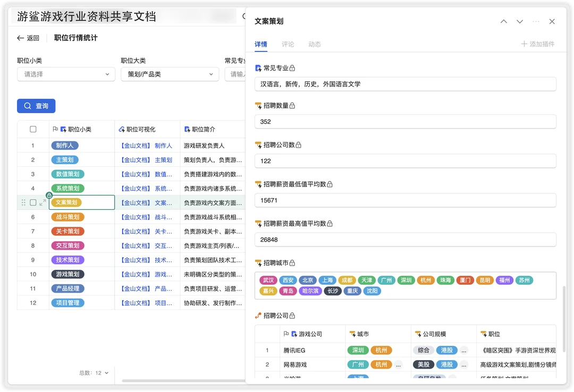Click the more options ellipsis in panel header
Viewport: 574px width, 392px height.
pos(536,21)
